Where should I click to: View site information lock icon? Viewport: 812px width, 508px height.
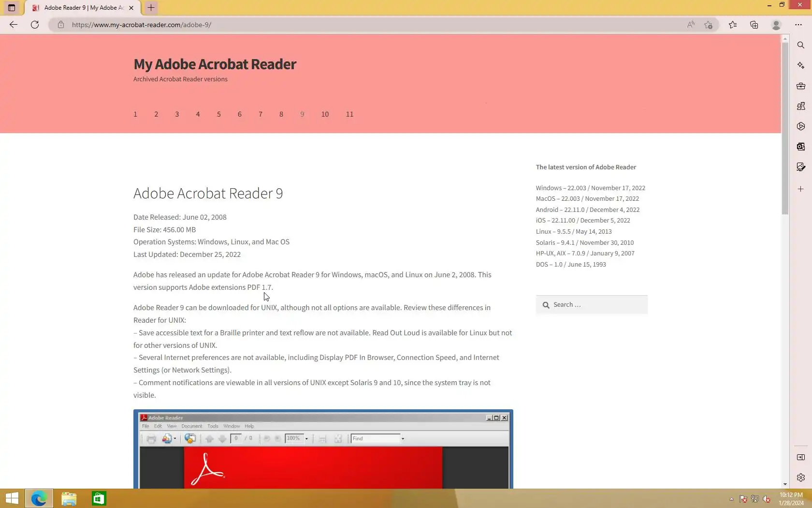pos(60,25)
